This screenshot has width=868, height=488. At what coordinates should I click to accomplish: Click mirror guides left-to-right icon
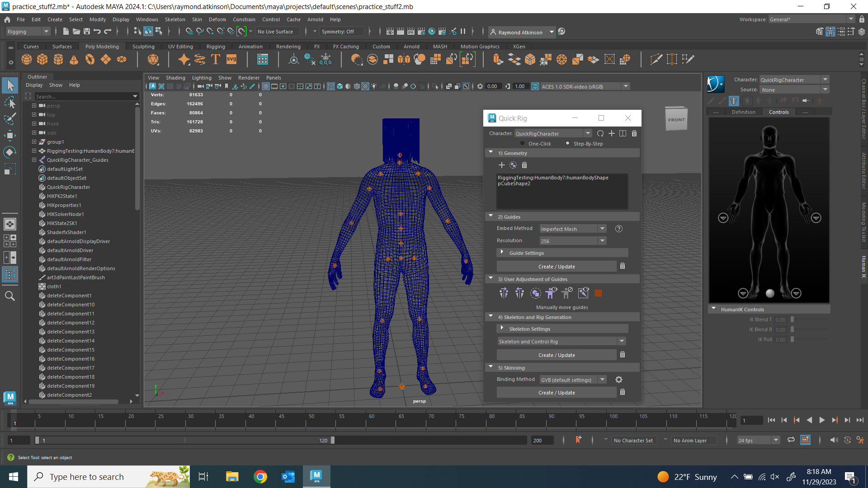[504, 293]
